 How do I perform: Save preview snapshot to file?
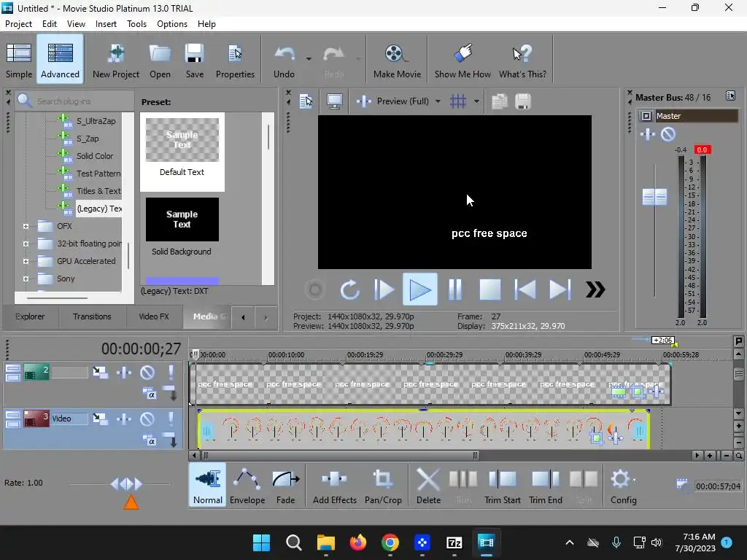(x=522, y=101)
